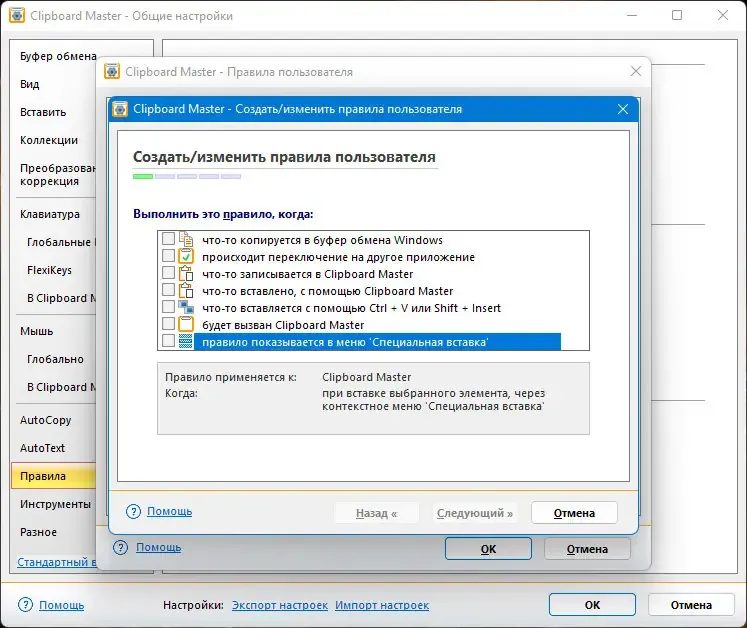Screen dimensions: 747x628
Task: Select 'AutoCopy' in settings sidebar
Action: pos(45,420)
